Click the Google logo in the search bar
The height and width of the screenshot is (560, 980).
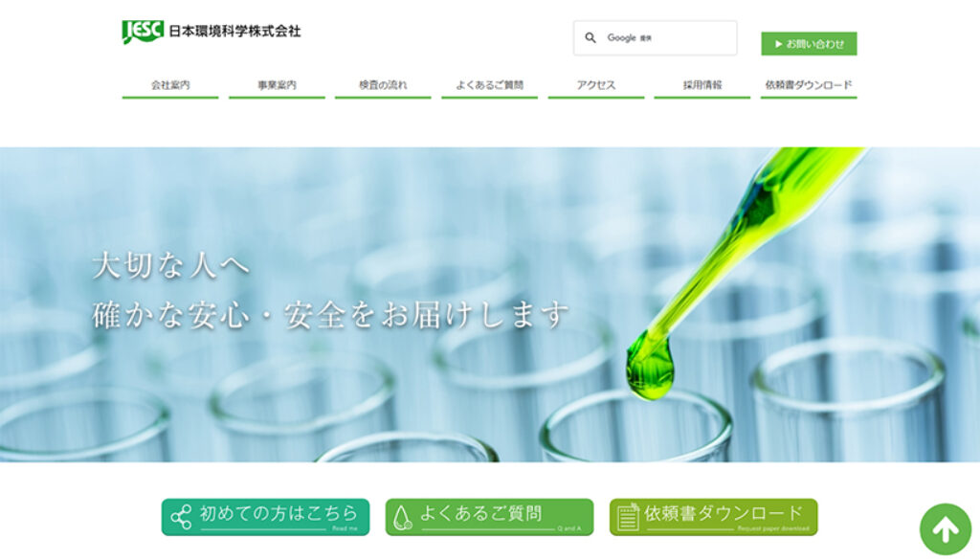click(x=620, y=36)
